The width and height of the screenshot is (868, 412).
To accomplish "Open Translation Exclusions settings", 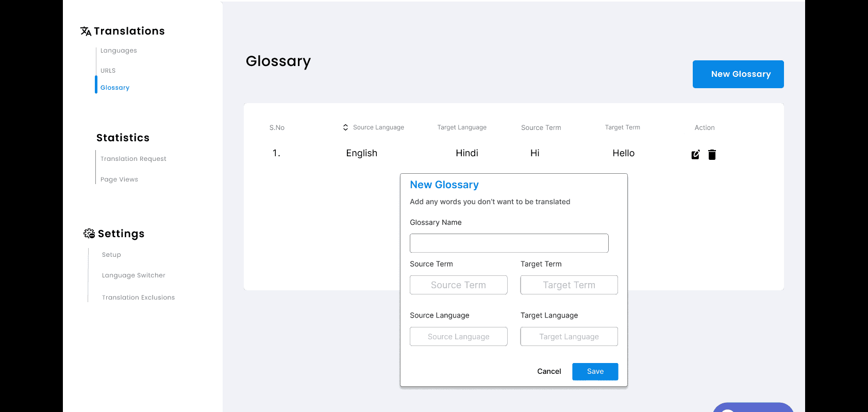I will point(138,298).
